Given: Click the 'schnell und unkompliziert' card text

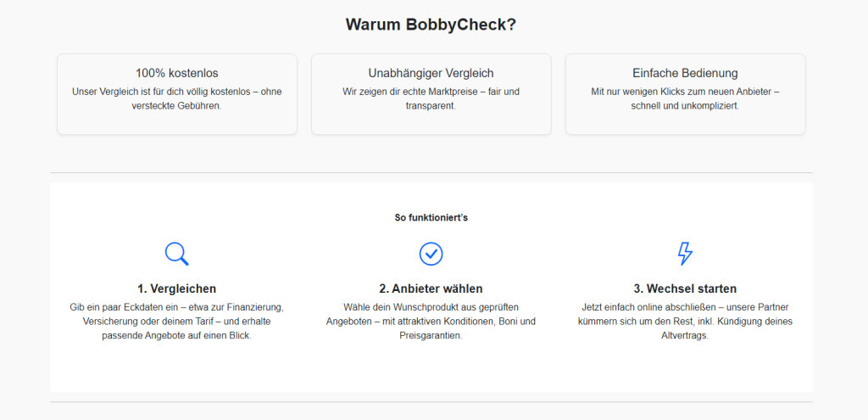Looking at the screenshot, I should (685, 98).
